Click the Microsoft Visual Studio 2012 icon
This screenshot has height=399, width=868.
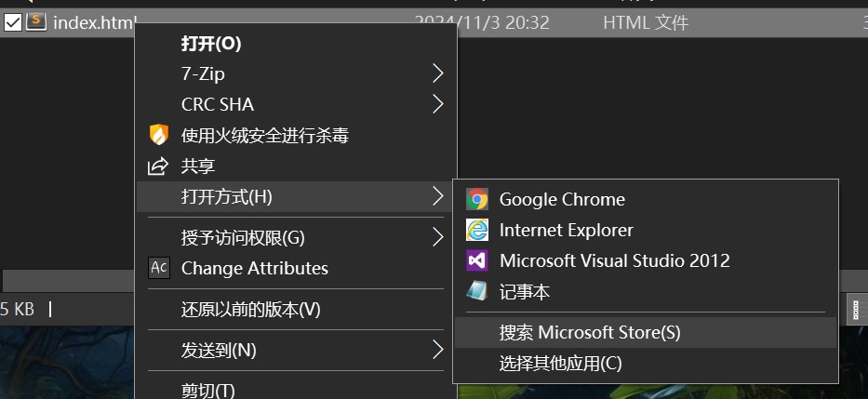(477, 260)
